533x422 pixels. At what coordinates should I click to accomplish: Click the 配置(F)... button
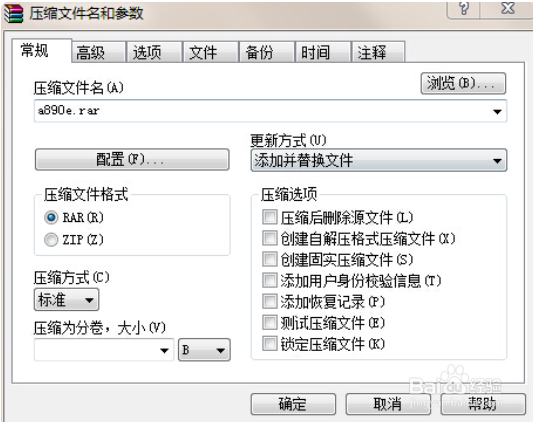coord(132,159)
